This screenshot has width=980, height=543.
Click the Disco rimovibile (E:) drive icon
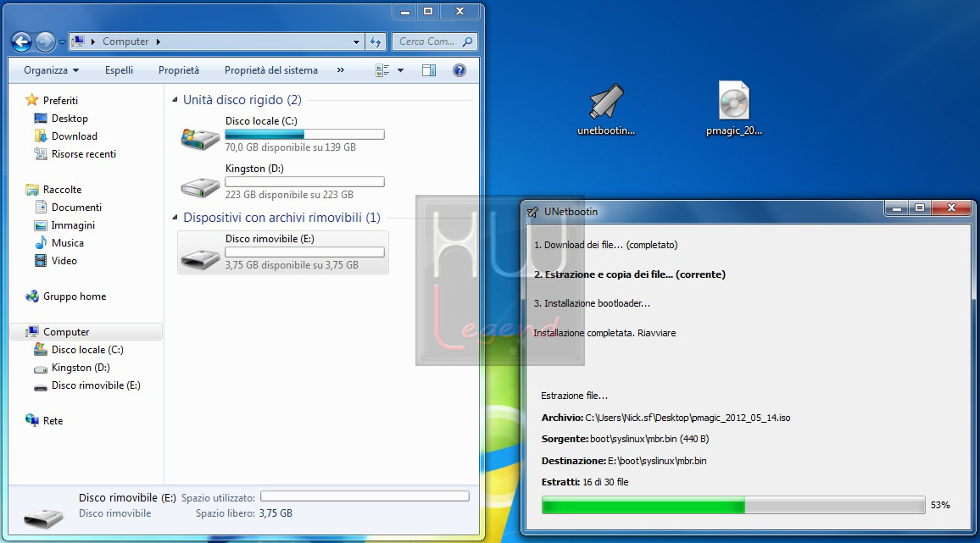200,258
